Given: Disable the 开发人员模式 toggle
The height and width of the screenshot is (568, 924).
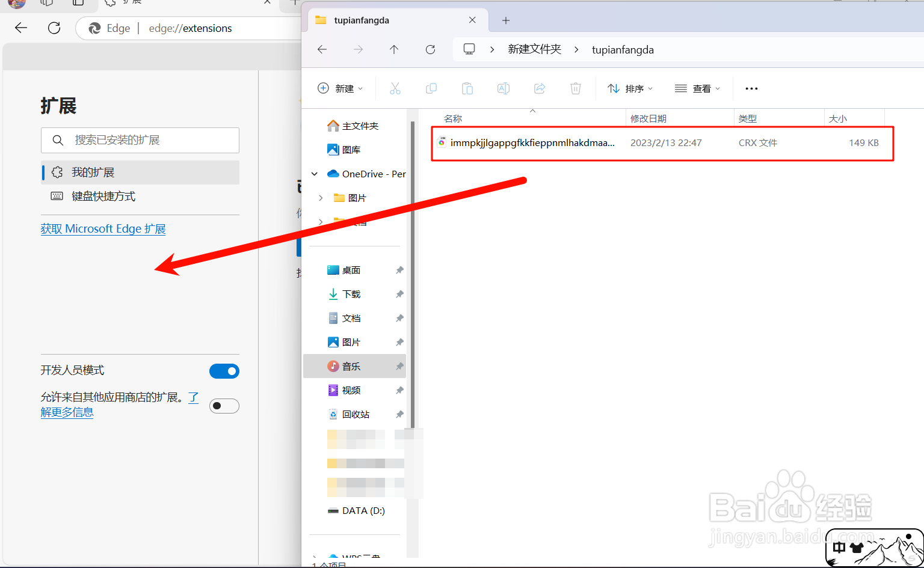Looking at the screenshot, I should coord(224,371).
